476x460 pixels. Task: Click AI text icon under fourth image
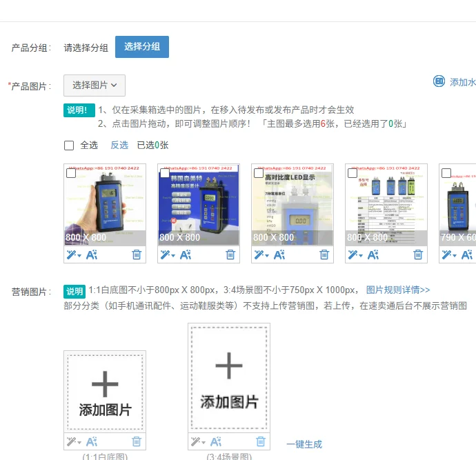pyautogui.click(x=373, y=254)
